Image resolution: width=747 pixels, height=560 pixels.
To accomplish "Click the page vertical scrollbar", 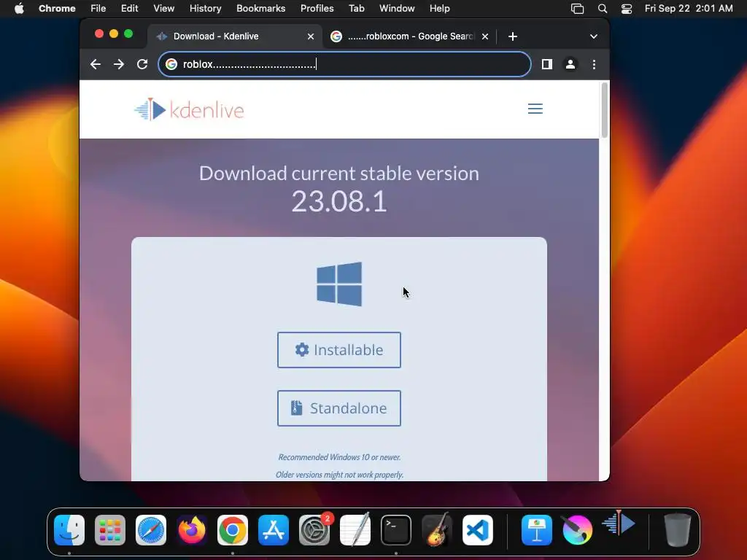I will 605,111.
